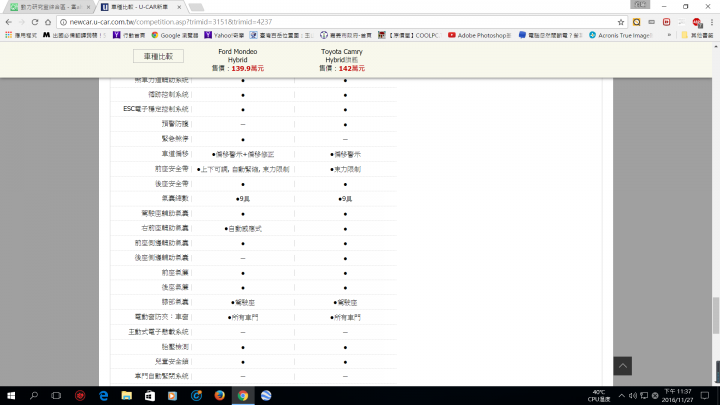Expand the bookmarks overflow chevron
The image size is (720, 405).
tap(669, 35)
